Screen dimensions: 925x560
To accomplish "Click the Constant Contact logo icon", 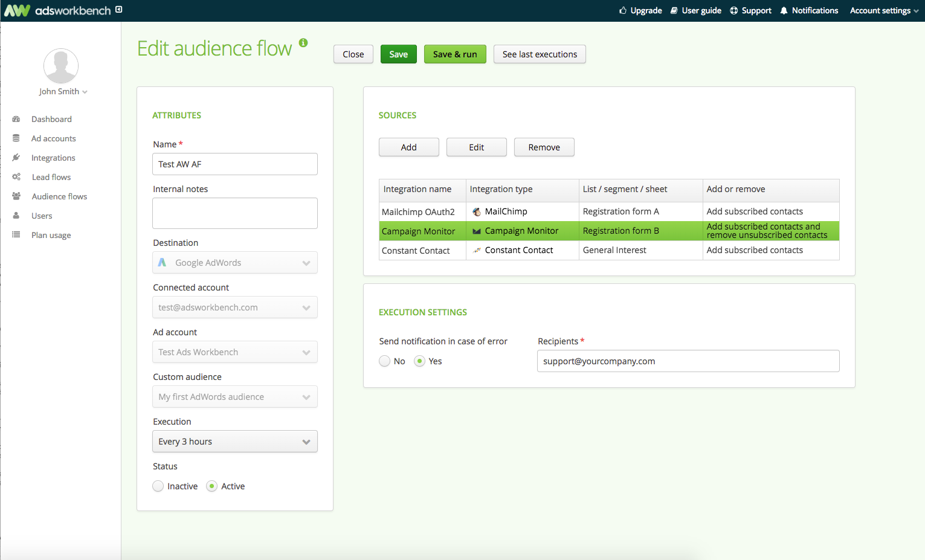I will (x=477, y=250).
